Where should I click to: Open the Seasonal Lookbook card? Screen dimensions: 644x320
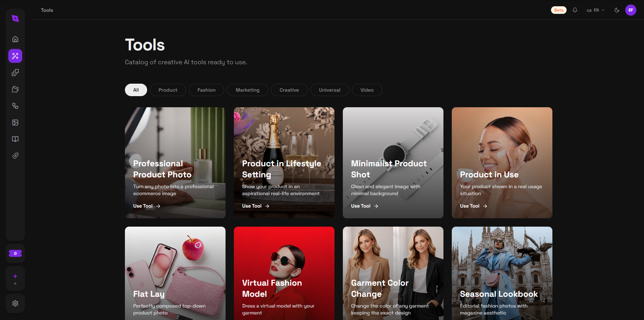click(502, 273)
